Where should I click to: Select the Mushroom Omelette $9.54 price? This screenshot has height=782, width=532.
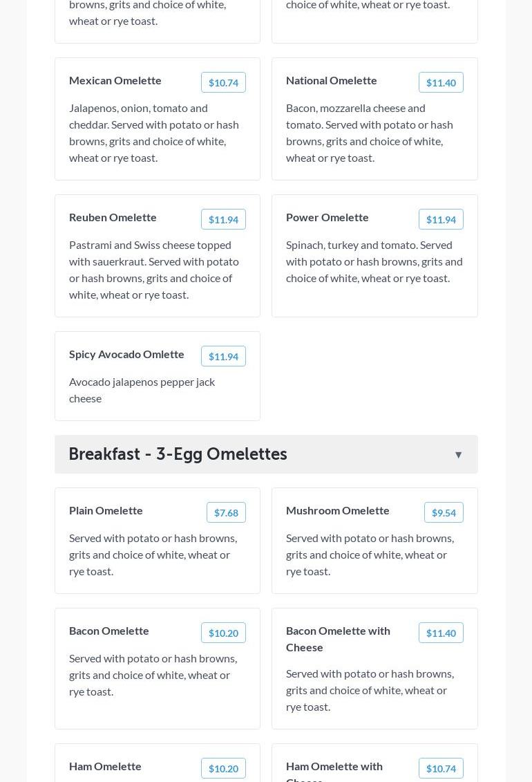click(x=444, y=513)
